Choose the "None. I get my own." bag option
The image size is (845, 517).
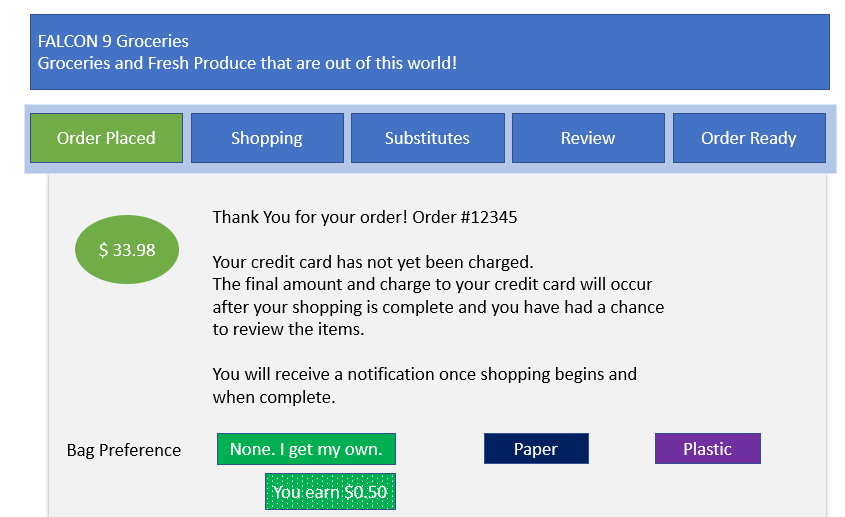coord(306,449)
